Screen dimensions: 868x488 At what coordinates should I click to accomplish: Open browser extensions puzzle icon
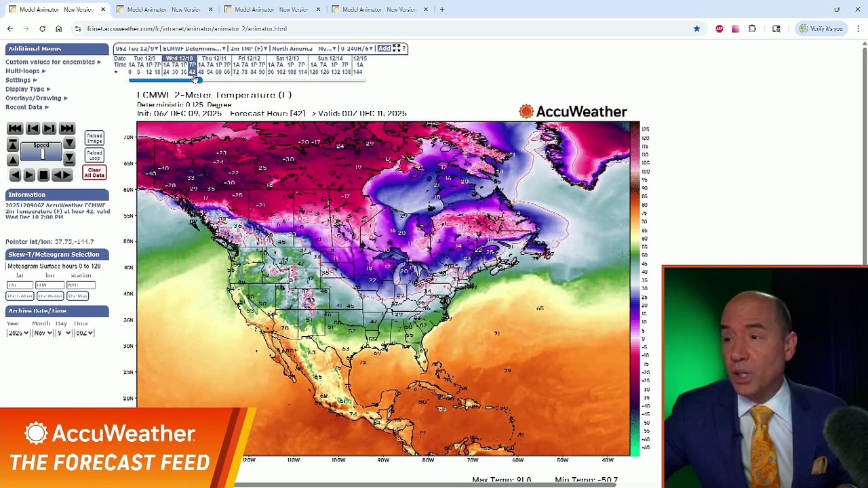(752, 28)
